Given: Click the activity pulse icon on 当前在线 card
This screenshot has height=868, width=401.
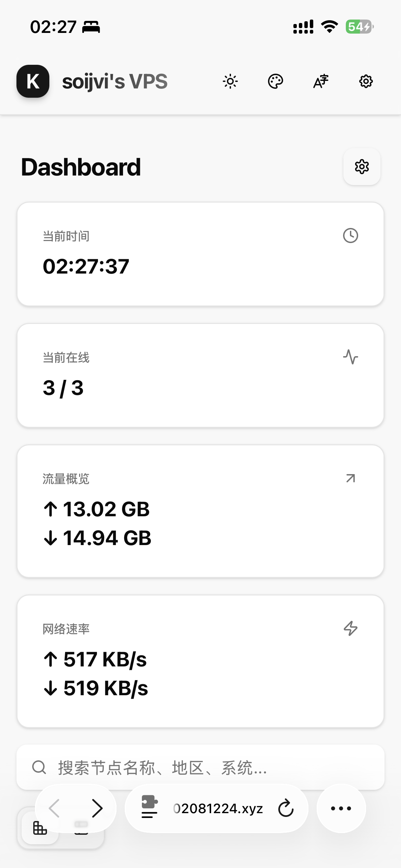Looking at the screenshot, I should [350, 357].
